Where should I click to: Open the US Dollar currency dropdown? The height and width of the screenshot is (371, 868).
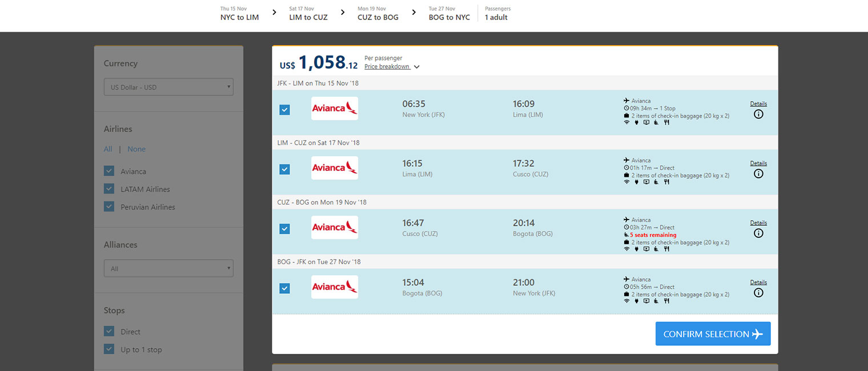[168, 87]
